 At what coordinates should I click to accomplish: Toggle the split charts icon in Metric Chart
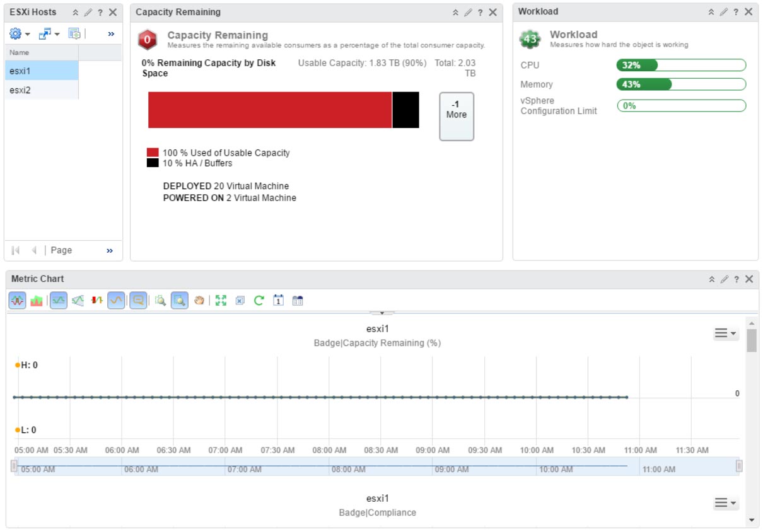tap(17, 301)
